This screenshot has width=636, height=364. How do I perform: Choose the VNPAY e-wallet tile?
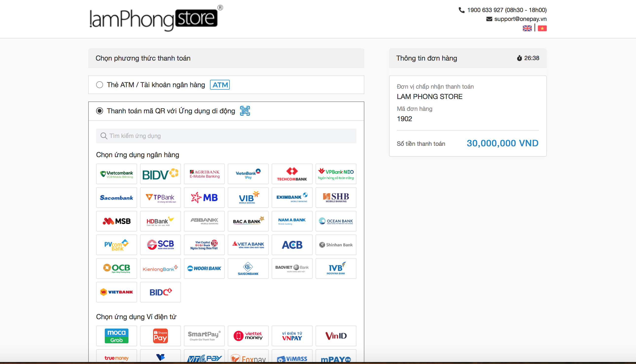(x=292, y=336)
